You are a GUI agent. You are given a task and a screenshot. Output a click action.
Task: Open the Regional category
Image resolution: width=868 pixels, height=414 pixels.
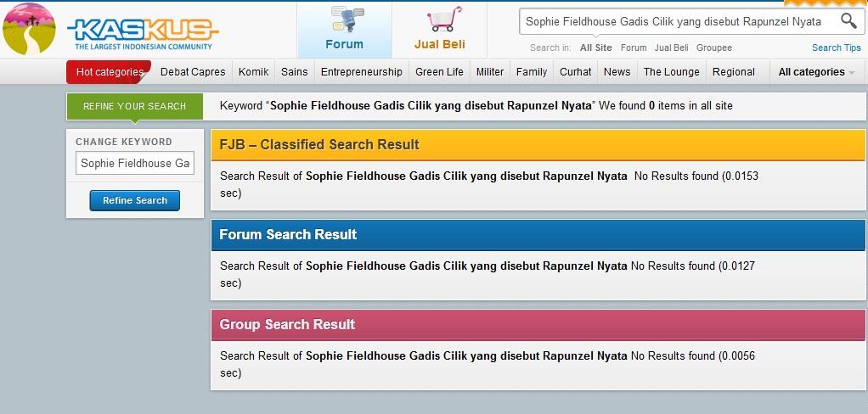click(x=734, y=72)
